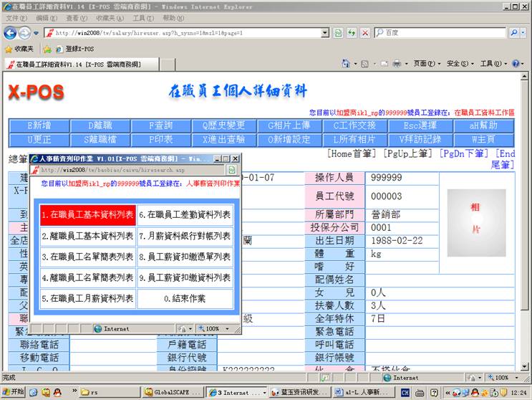Click the employee photo placeholder 相片
The height and width of the screenshot is (400, 532).
475,219
